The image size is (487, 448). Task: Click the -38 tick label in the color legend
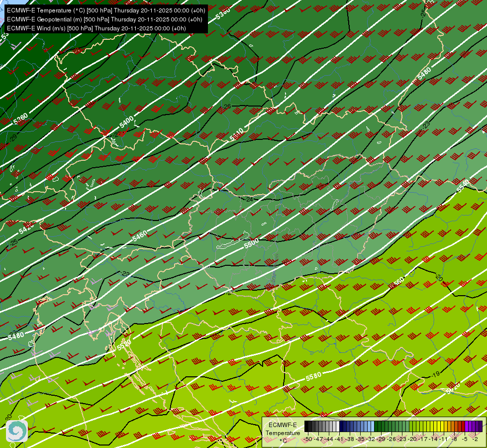tap(350, 440)
